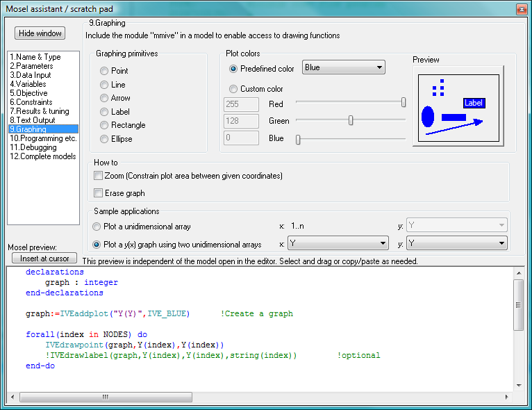Click the Hide window button
The image size is (532, 410).
pos(40,33)
